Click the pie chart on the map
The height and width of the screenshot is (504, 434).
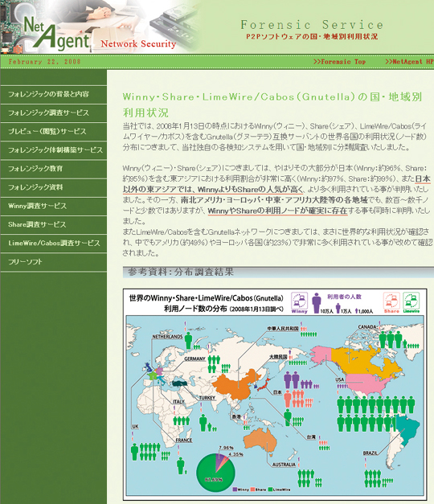point(215,473)
